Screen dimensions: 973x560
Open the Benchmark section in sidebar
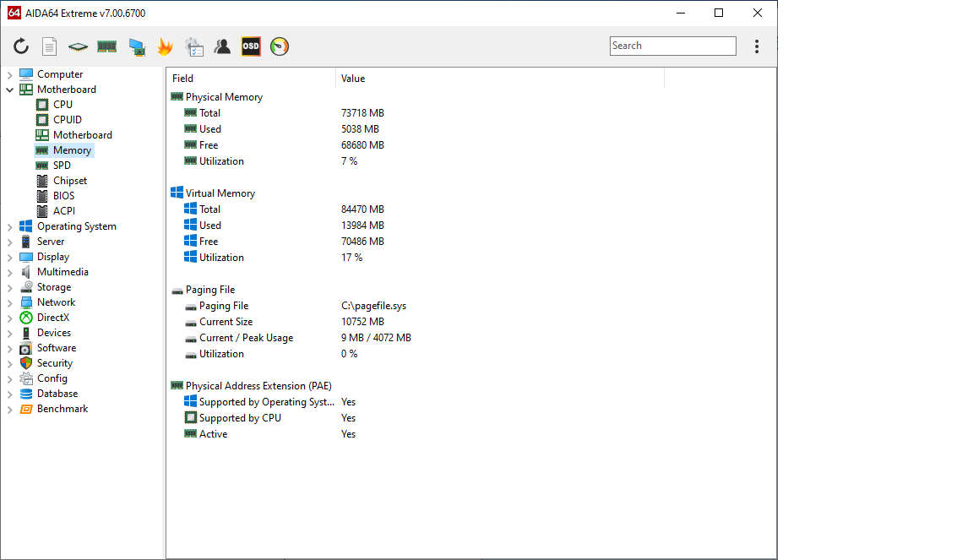tap(63, 408)
